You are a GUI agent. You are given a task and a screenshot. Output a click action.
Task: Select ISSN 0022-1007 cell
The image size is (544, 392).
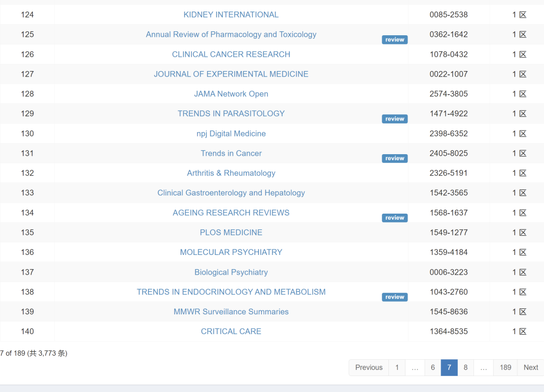[449, 74]
